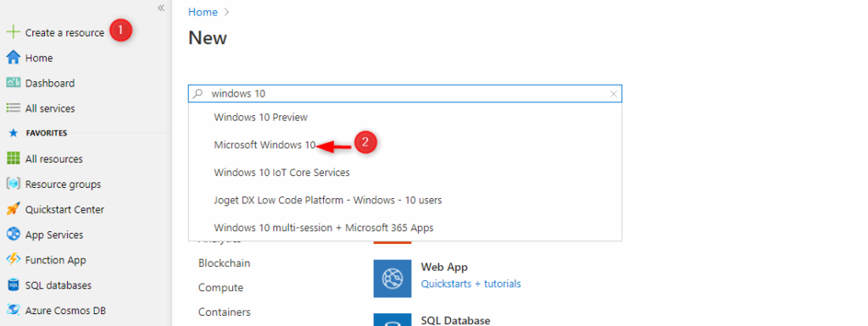
Task: Click the SQL databases icon
Action: (13, 285)
